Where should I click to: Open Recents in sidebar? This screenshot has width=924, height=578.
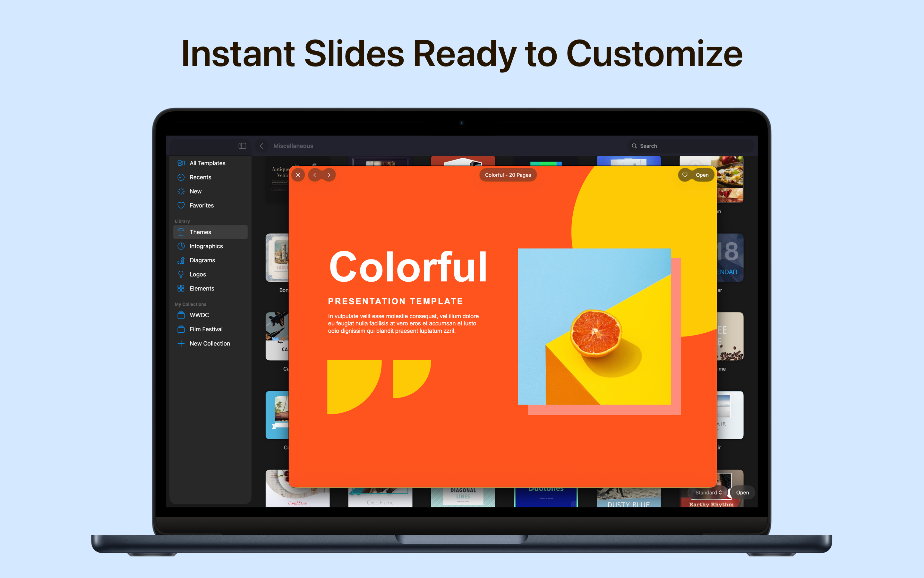[x=210, y=177]
